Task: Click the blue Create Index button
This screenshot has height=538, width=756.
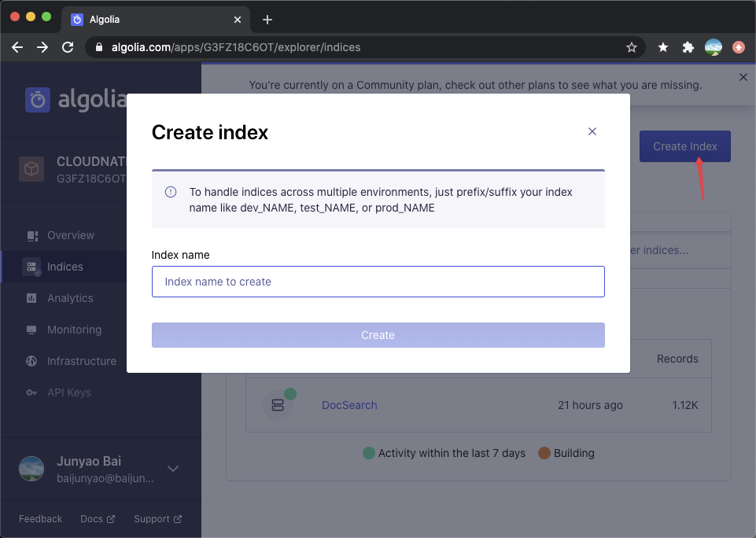Action: (684, 146)
